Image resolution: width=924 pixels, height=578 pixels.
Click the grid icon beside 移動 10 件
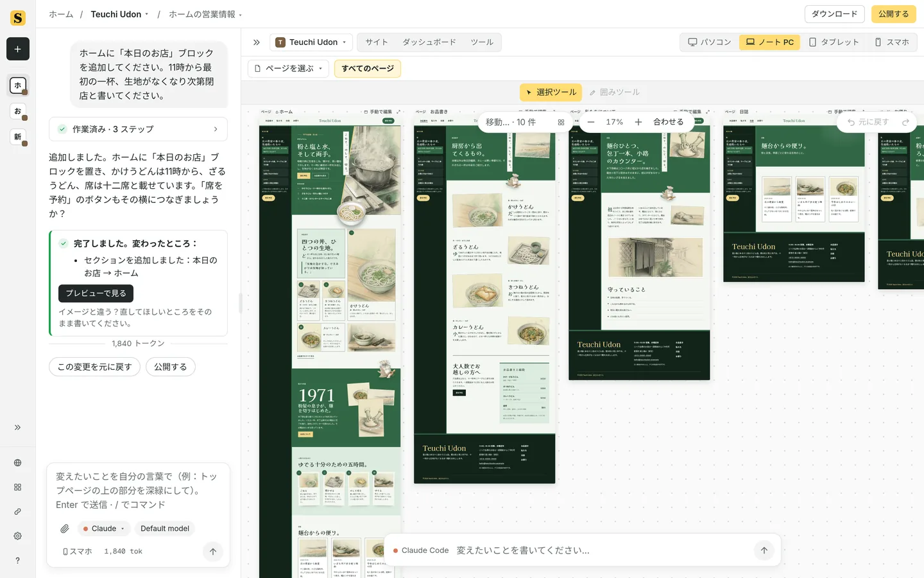coord(561,122)
